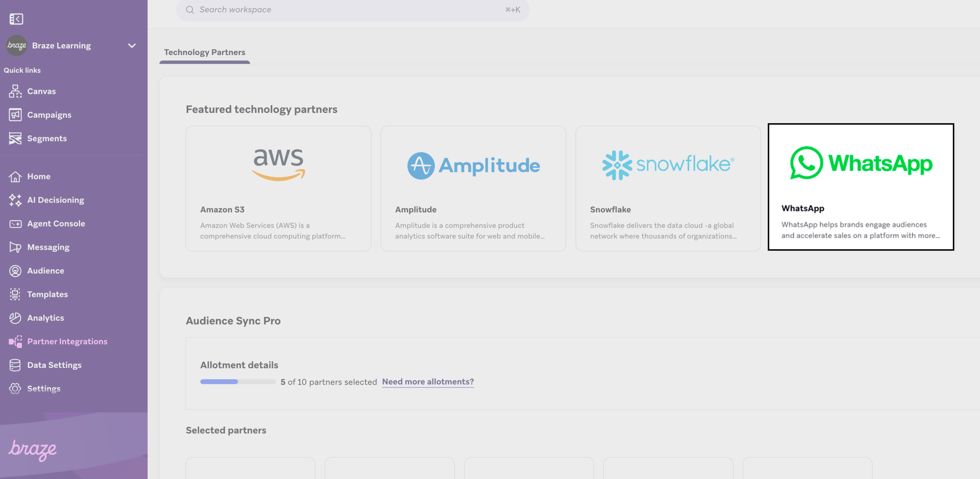Click the Featured technology partners heading
The image size is (980, 479).
pos(262,109)
